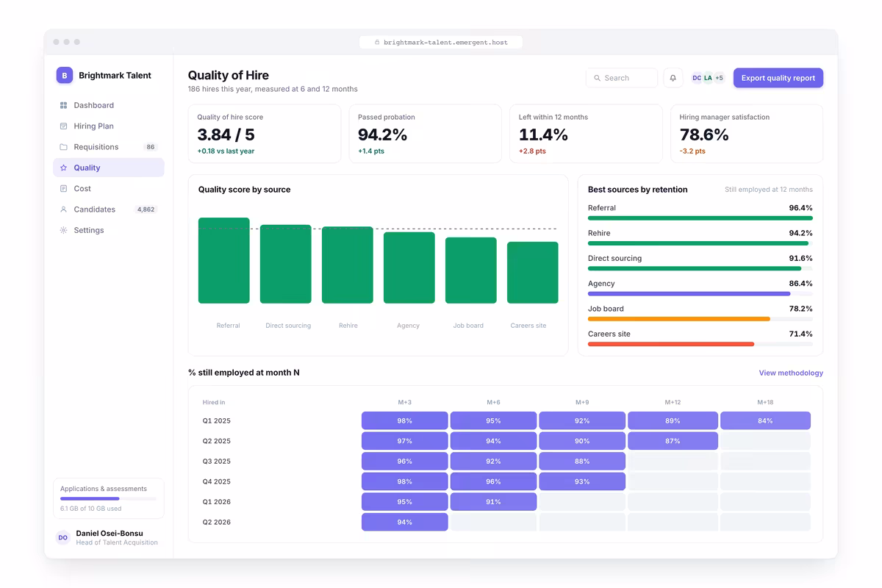Screen dimensions: 882x588
Task: Click the DO profile avatar
Action: [x=63, y=537]
